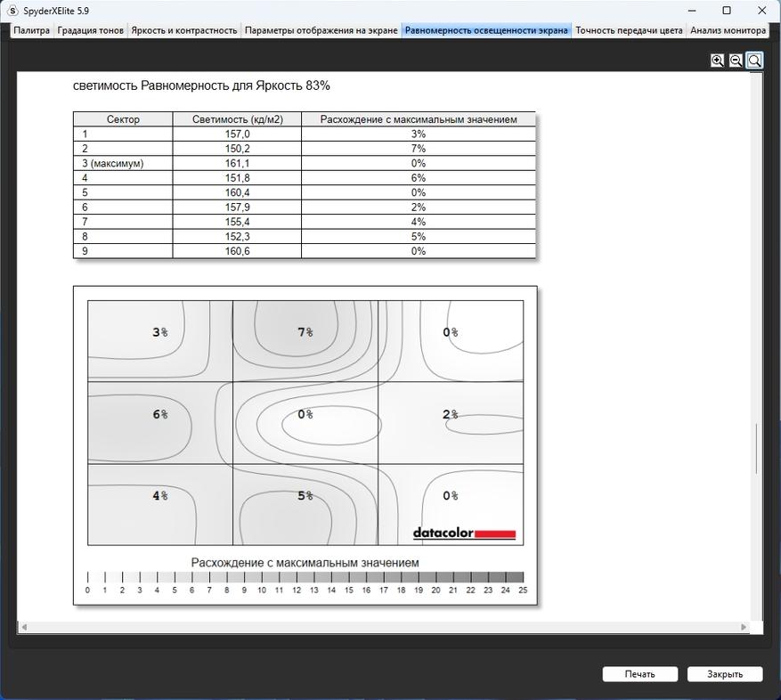Click the datacolor logo in the chart
The image size is (781, 700).
[464, 533]
